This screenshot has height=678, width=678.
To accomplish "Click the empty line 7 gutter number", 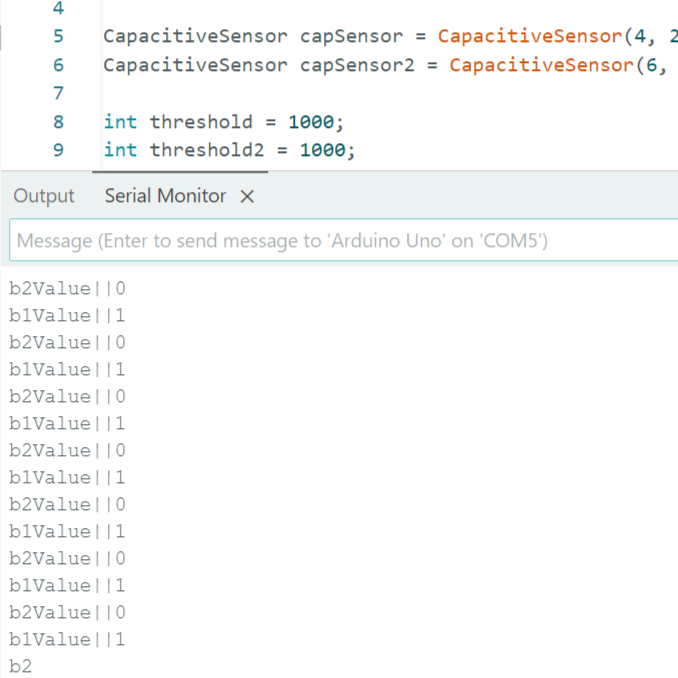I will tap(57, 93).
